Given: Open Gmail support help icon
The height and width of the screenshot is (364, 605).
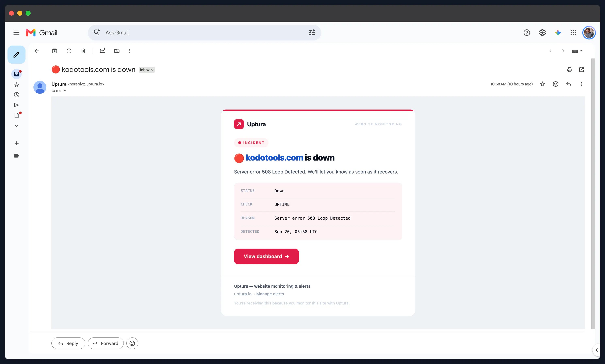Looking at the screenshot, I should coord(527,33).
